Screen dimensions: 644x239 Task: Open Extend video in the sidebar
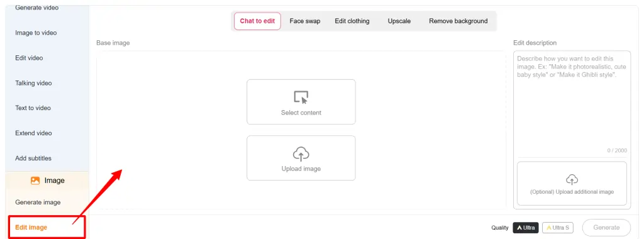coord(34,133)
